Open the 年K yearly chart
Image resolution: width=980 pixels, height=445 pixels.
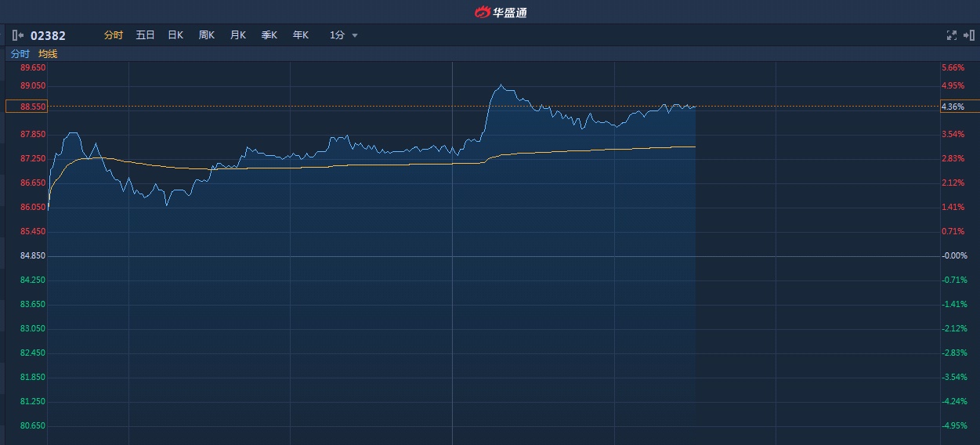click(300, 35)
